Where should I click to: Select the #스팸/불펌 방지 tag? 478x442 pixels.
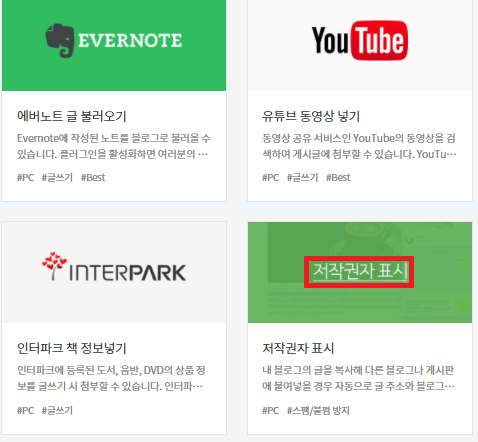(x=318, y=410)
